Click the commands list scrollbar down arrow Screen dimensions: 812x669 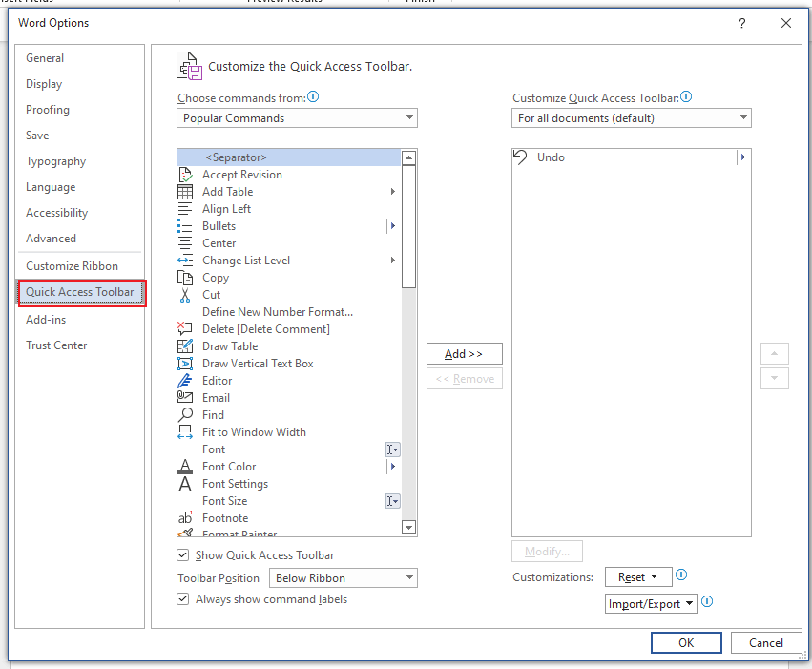coord(409,528)
